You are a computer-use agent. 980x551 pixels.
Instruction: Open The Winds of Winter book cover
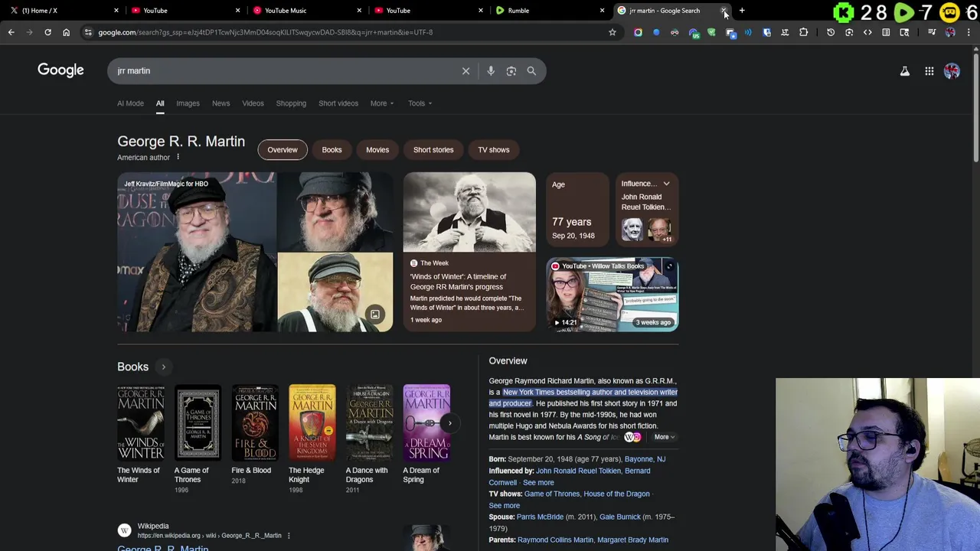[x=141, y=422]
